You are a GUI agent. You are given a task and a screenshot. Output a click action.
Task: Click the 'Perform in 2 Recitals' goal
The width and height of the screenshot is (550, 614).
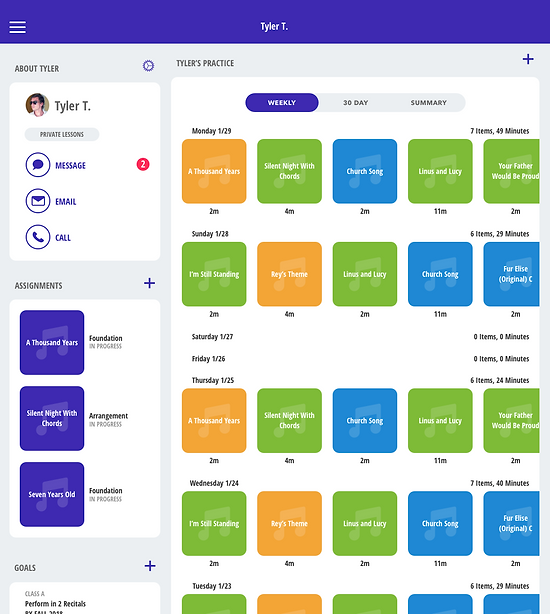tap(55, 603)
